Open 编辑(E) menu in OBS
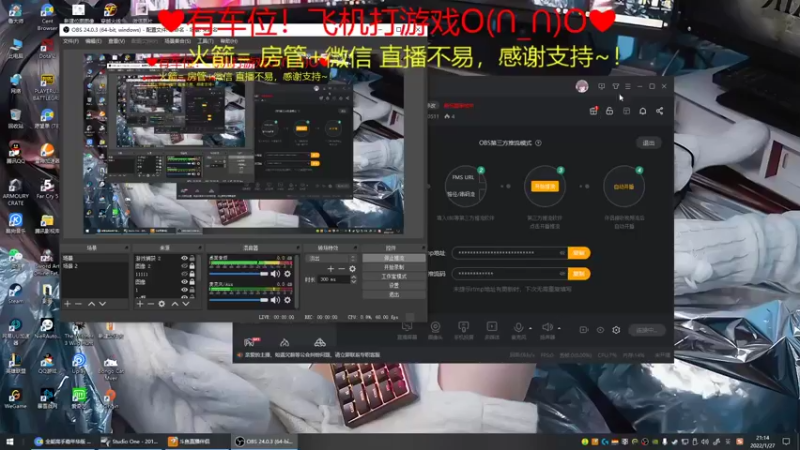Image resolution: width=800 pixels, height=450 pixels. 93,41
